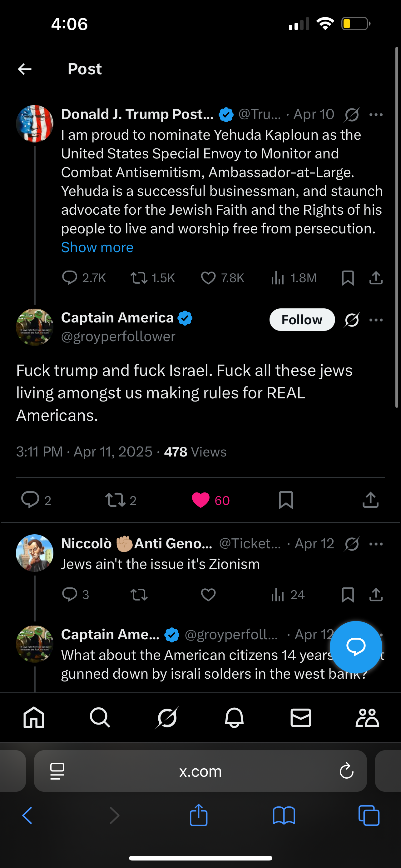Viewport: 401px width, 868px height.
Task: Expand Trump post with Show more
Action: pyautogui.click(x=97, y=247)
